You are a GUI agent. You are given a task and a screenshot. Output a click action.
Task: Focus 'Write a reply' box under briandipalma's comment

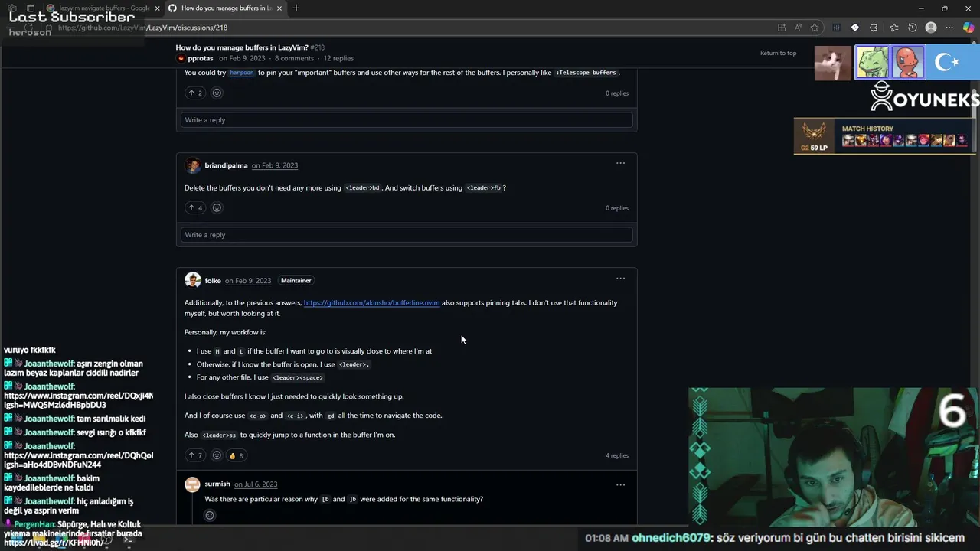pyautogui.click(x=407, y=235)
